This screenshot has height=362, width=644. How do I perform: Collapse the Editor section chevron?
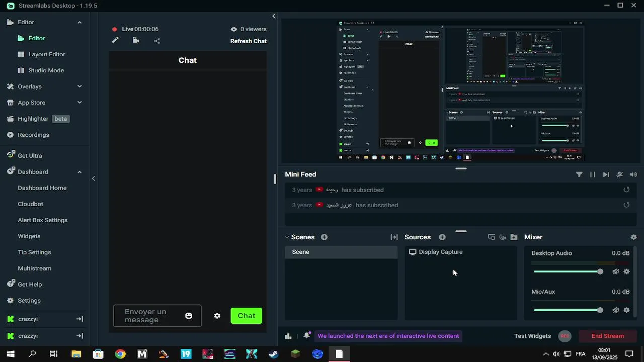click(x=79, y=22)
